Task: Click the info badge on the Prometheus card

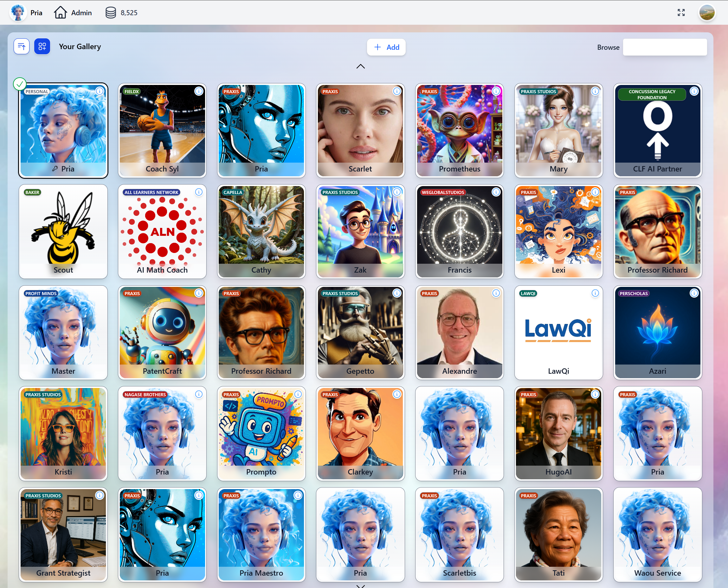Action: [x=496, y=91]
